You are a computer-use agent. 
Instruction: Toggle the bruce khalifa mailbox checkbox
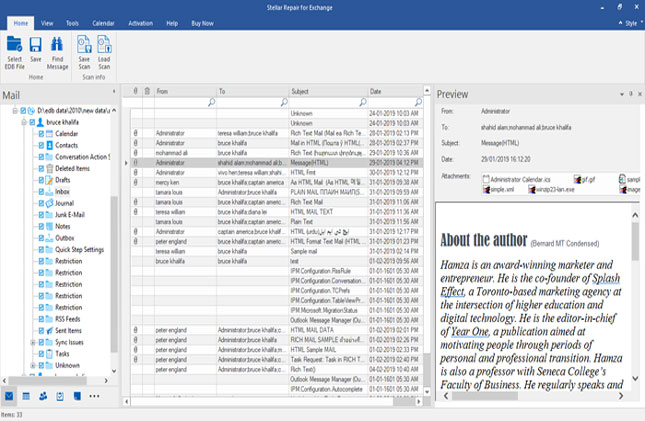(32, 122)
